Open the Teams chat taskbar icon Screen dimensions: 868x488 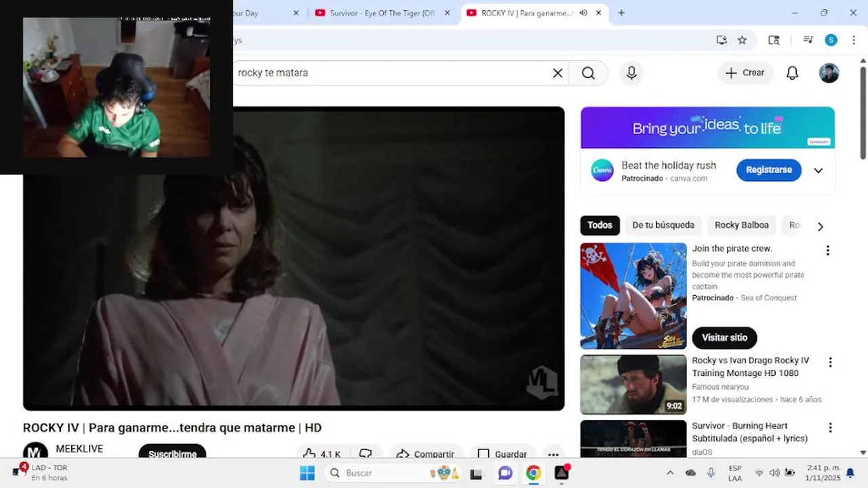tap(505, 472)
